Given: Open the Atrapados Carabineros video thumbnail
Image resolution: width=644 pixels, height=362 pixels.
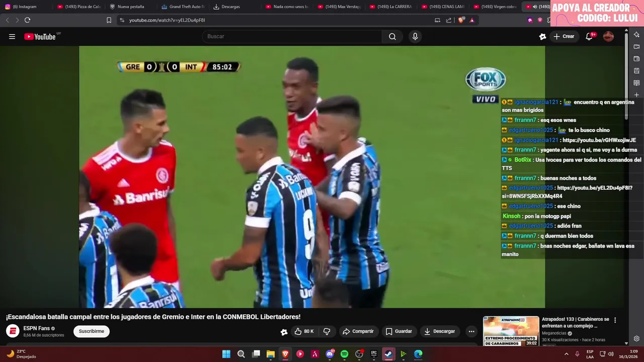Looking at the screenshot, I should tap(511, 331).
